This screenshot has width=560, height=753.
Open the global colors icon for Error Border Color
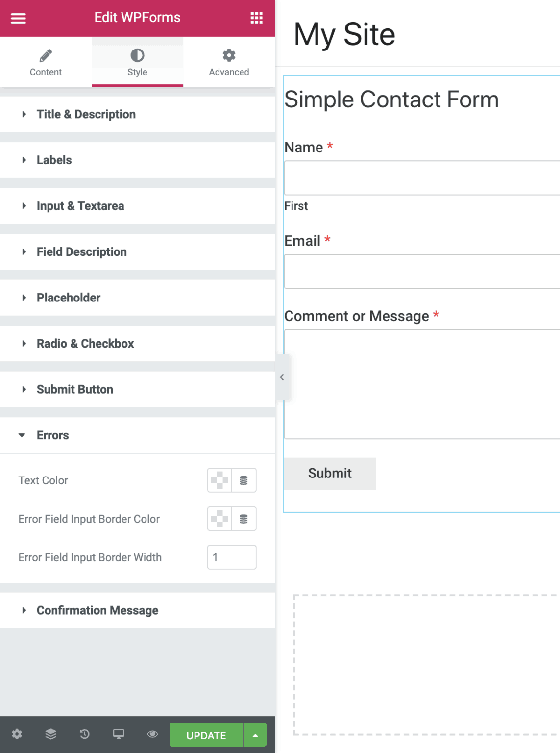(x=243, y=519)
